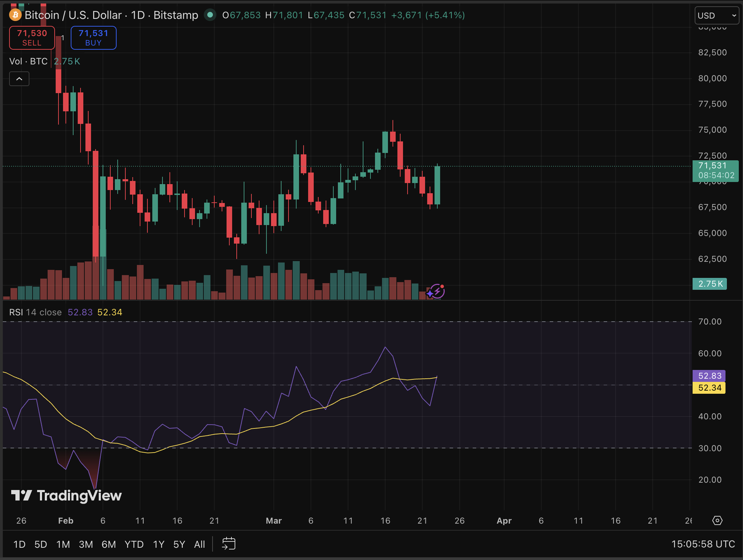Viewport: 743px width, 560px height.
Task: Click the green market status dot in the legend
Action: pos(210,15)
